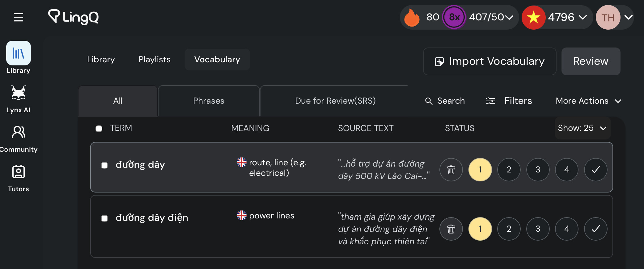Open the hamburger menu
Image resolution: width=644 pixels, height=269 pixels.
tap(19, 17)
